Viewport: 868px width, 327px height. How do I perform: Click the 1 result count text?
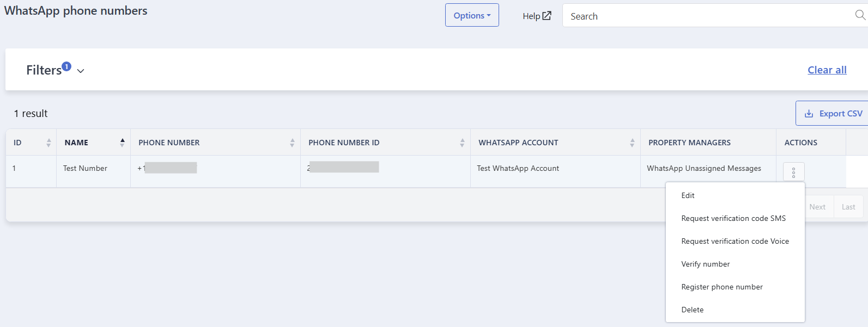point(31,113)
